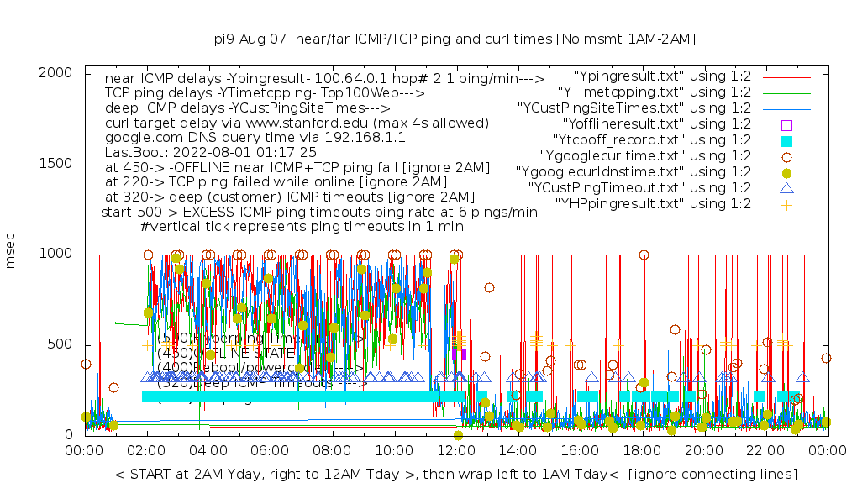
Task: Click the purple offline square on the plot
Action: point(459,354)
